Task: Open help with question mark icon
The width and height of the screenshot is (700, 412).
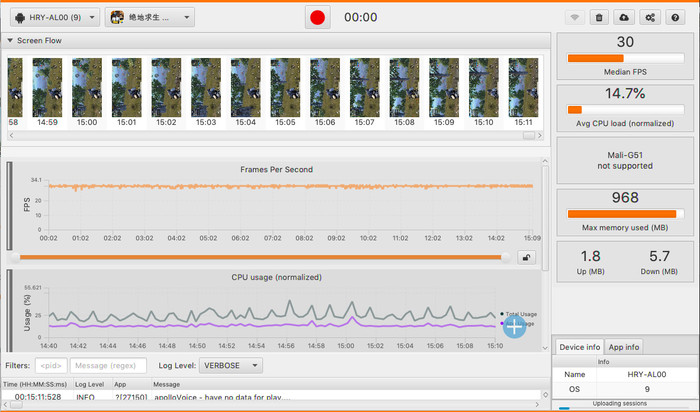Action: [x=676, y=18]
